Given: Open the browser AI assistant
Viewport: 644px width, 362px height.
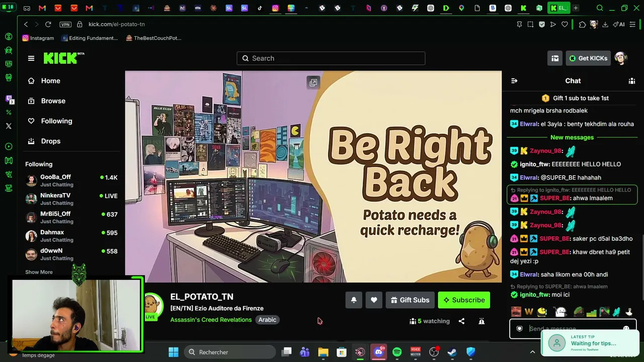Looking at the screenshot, I should [618, 24].
